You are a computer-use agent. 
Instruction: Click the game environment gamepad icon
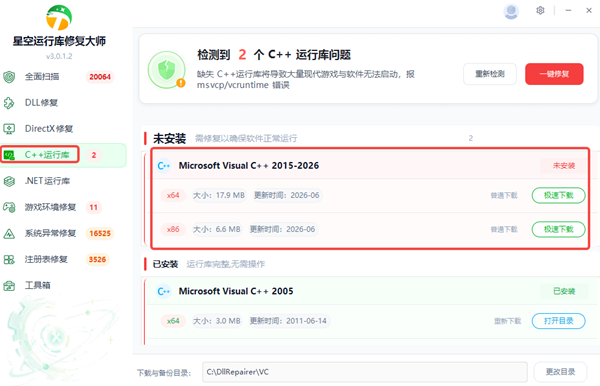pyautogui.click(x=9, y=207)
